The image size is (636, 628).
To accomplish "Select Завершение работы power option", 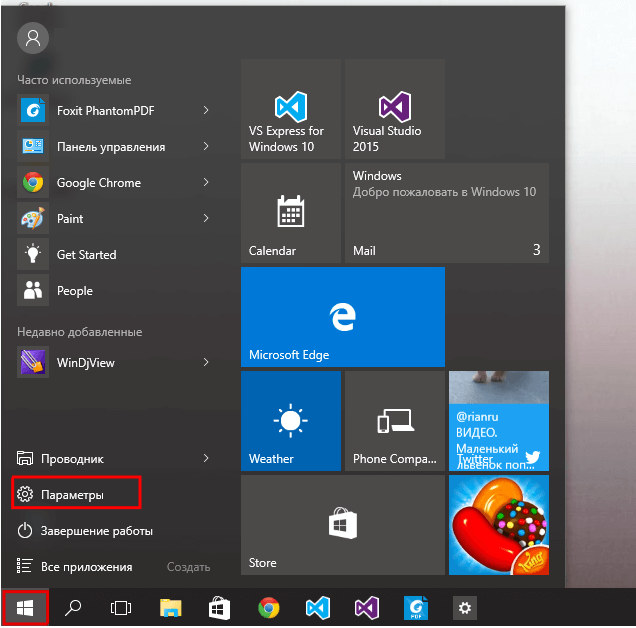I will coord(96,530).
